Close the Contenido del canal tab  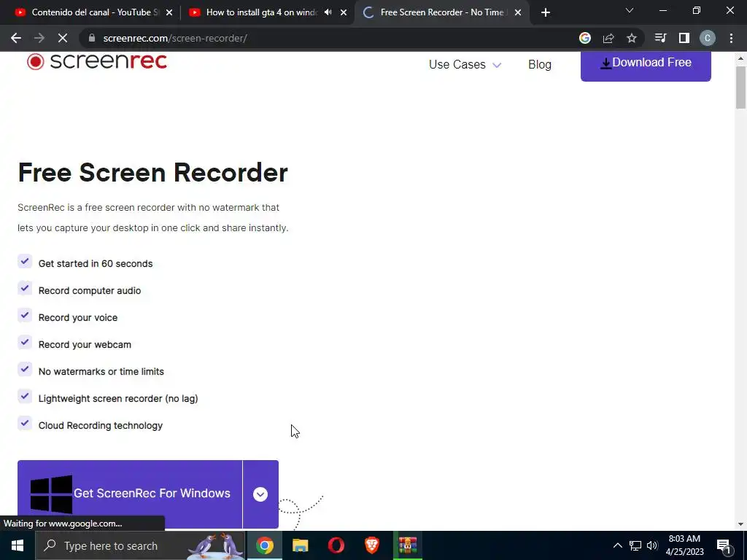click(x=169, y=13)
